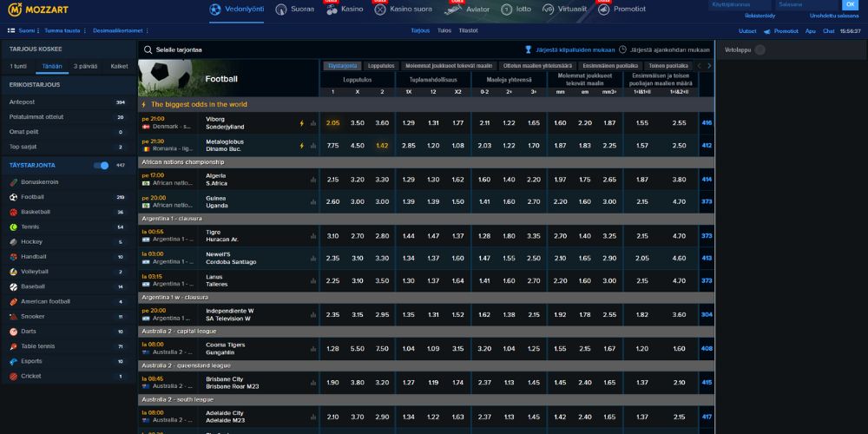The image size is (868, 434).
Task: Click the search magnifier icon
Action: (148, 49)
